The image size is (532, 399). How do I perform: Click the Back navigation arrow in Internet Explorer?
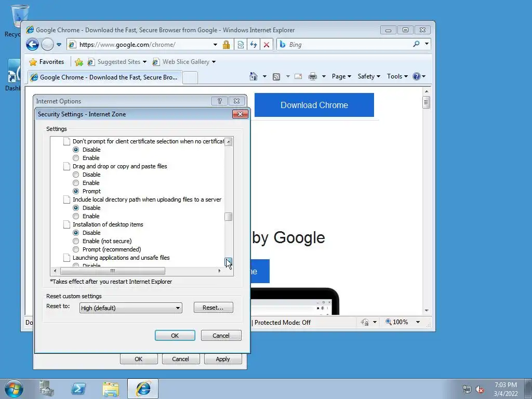click(32, 44)
